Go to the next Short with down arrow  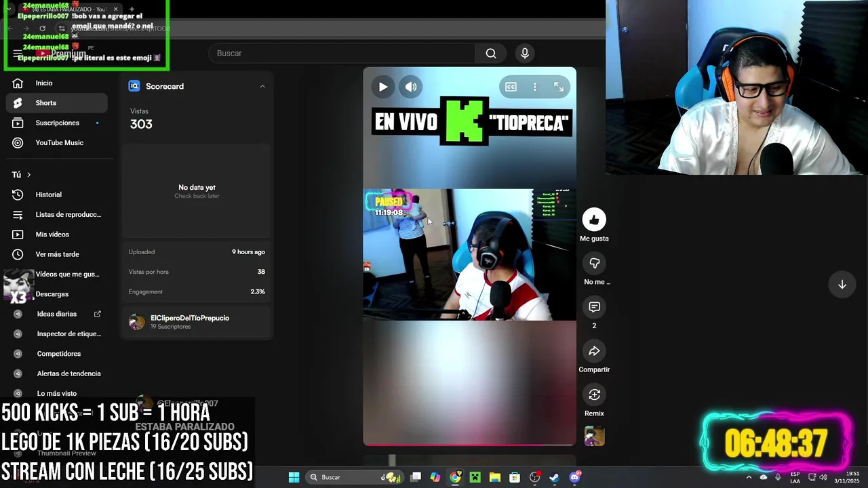pos(842,285)
